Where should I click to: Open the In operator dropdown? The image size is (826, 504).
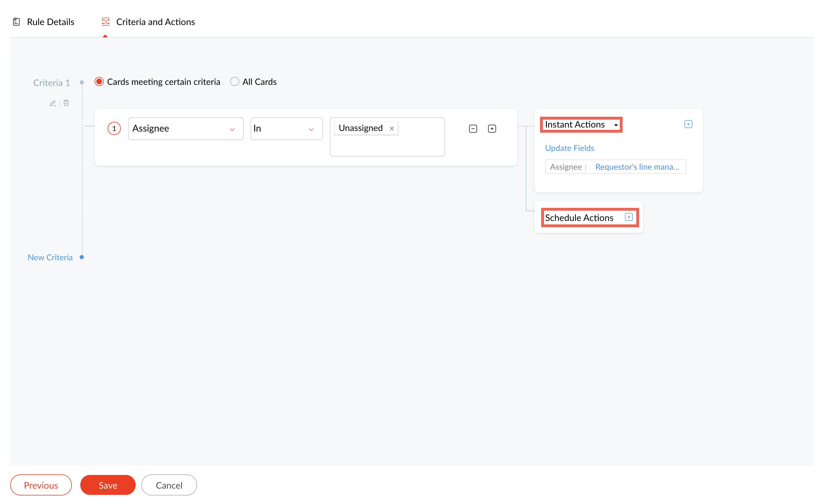pyautogui.click(x=286, y=129)
